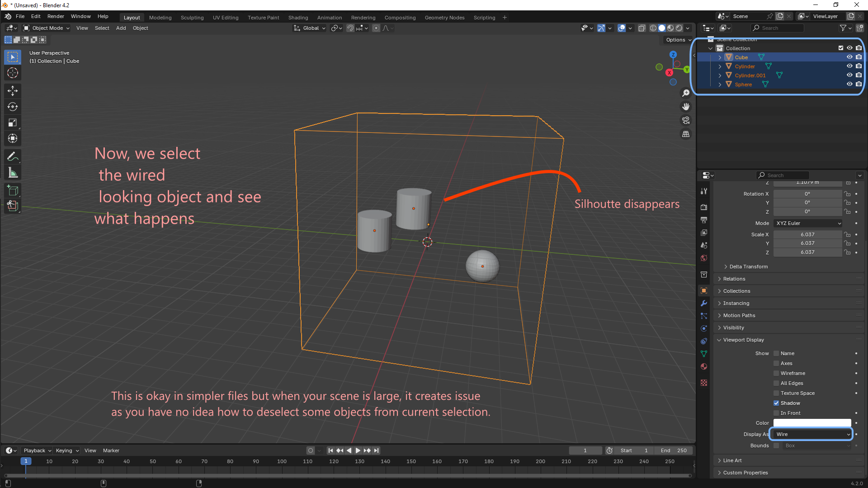Enable the Show Name checkbox
This screenshot has height=488, width=868.
tap(776, 353)
